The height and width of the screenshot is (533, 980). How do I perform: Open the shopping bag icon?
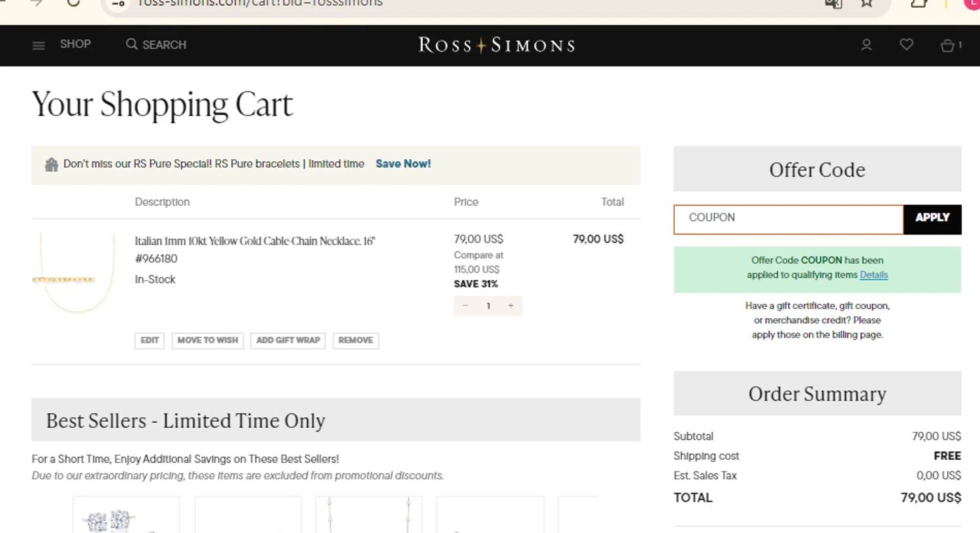[947, 45]
